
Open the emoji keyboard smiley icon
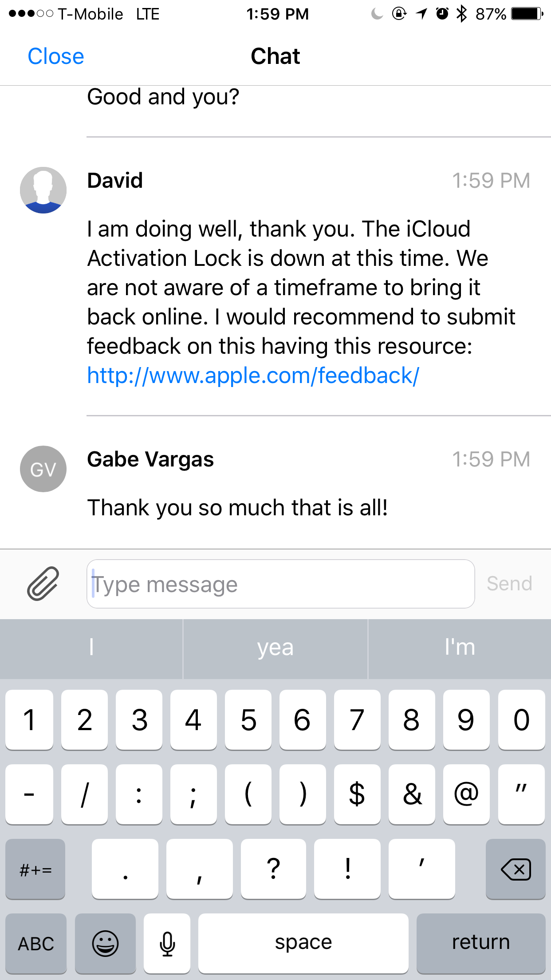(x=105, y=943)
